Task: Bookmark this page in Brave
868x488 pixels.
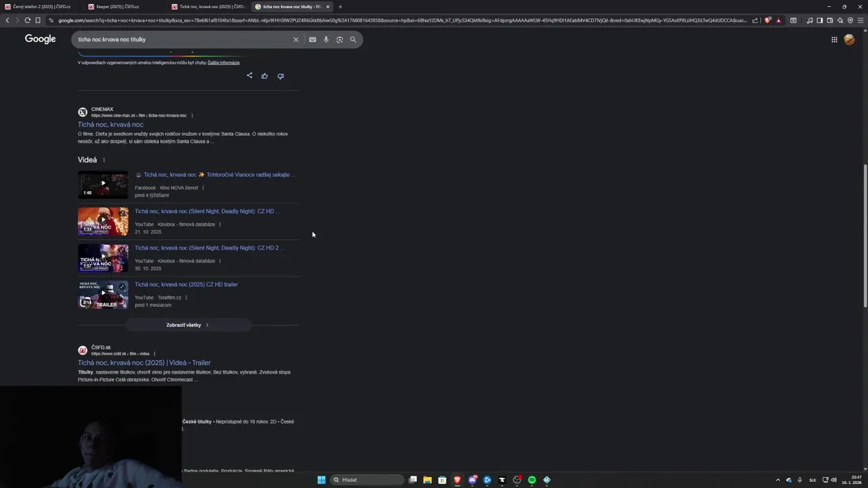Action: click(x=38, y=20)
